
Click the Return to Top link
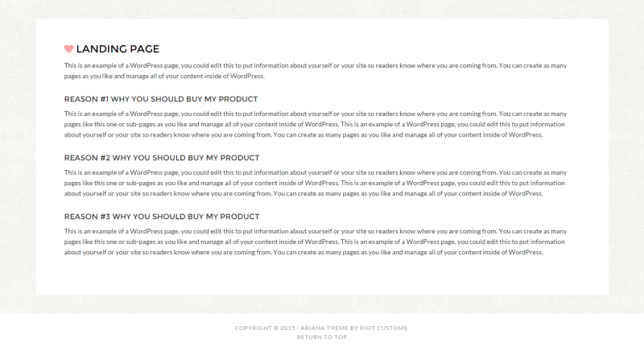pyautogui.click(x=321, y=337)
